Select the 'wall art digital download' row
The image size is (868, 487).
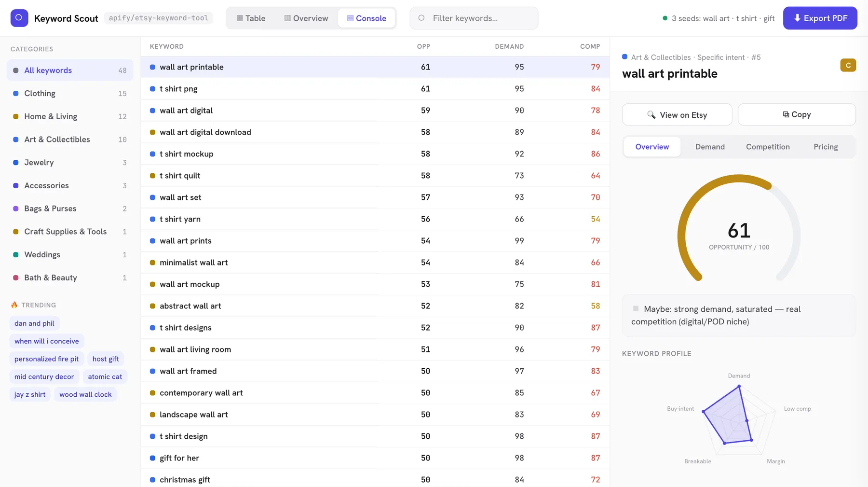[375, 132]
